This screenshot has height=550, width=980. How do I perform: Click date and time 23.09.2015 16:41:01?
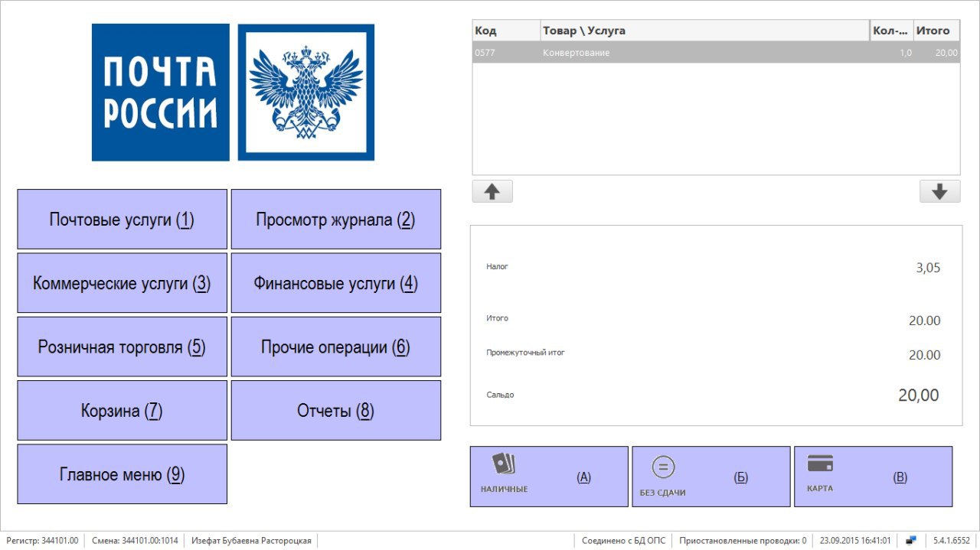[855, 541]
